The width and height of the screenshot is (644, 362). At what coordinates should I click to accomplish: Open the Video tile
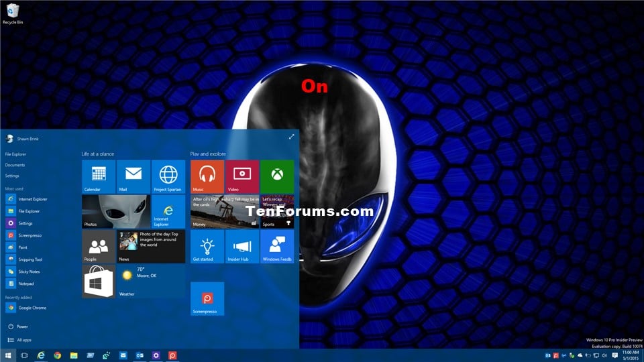coord(242,176)
